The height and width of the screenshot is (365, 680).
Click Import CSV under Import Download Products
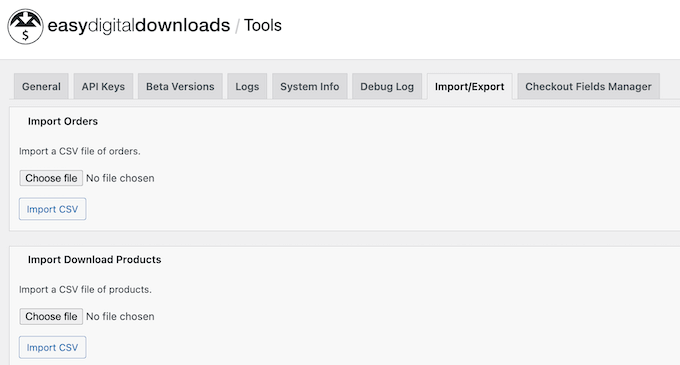(x=52, y=347)
